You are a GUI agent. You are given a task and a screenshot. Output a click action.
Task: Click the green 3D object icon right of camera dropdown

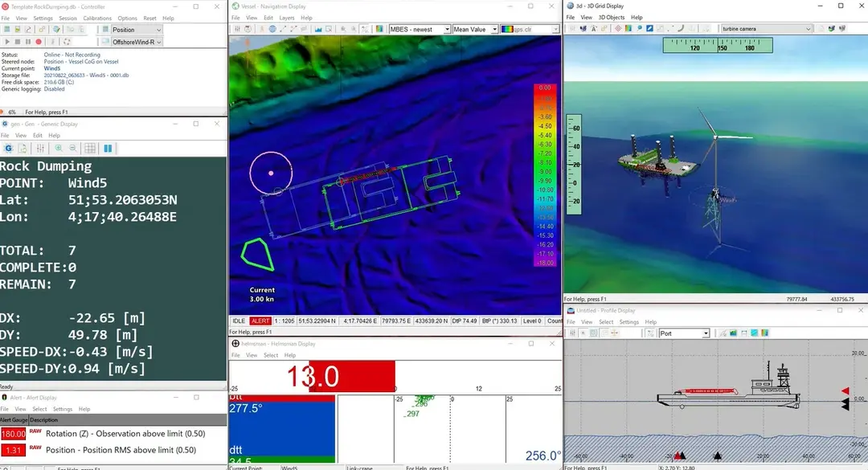832,28
